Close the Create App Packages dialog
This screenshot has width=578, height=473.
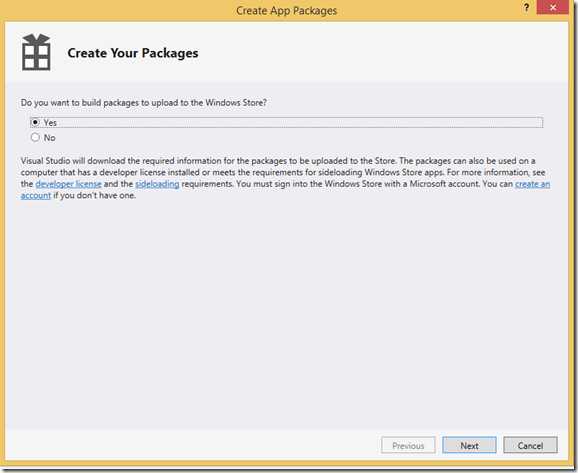[553, 7]
